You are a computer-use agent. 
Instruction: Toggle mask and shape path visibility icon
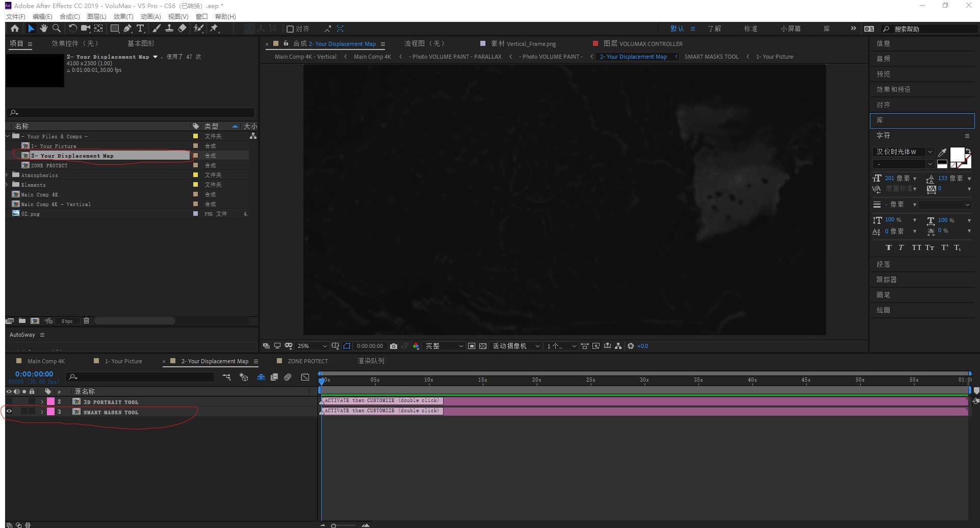click(x=347, y=346)
